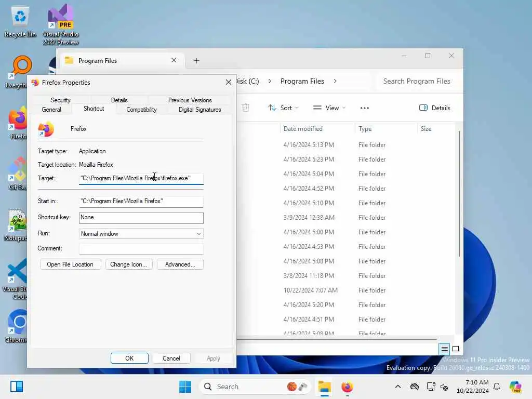The width and height of the screenshot is (532, 399).
Task: Open Copilot Preview icon in taskbar
Action: click(x=515, y=387)
